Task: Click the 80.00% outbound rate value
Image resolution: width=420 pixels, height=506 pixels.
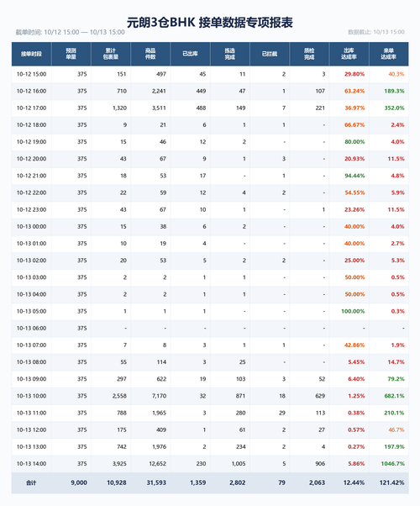Action: (x=354, y=142)
